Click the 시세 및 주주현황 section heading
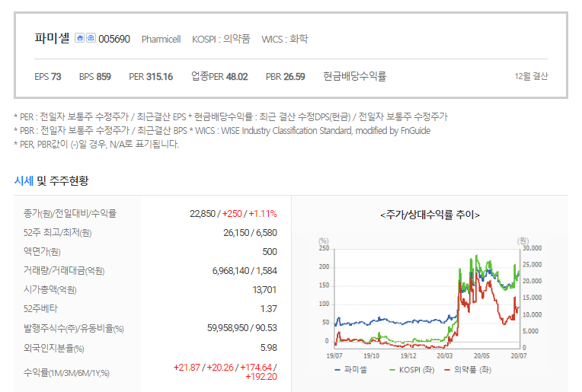Image resolution: width=582 pixels, height=392 pixels. [x=52, y=180]
